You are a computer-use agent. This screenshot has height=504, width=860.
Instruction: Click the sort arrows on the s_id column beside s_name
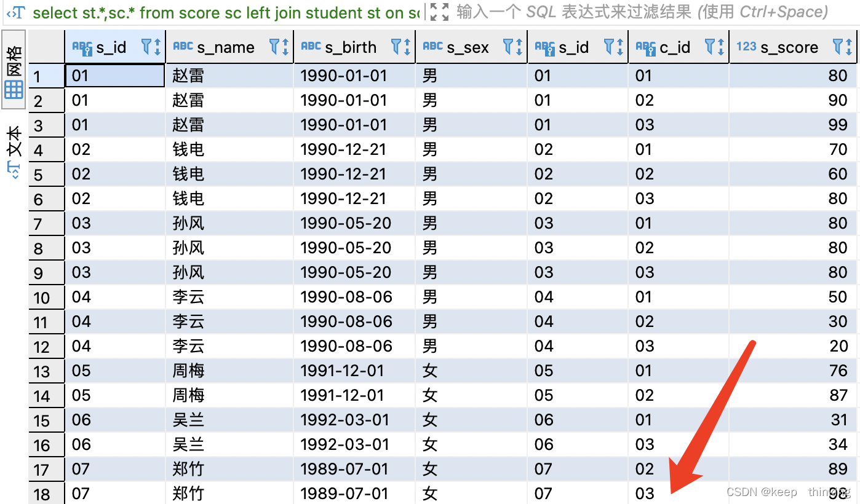pyautogui.click(x=156, y=47)
